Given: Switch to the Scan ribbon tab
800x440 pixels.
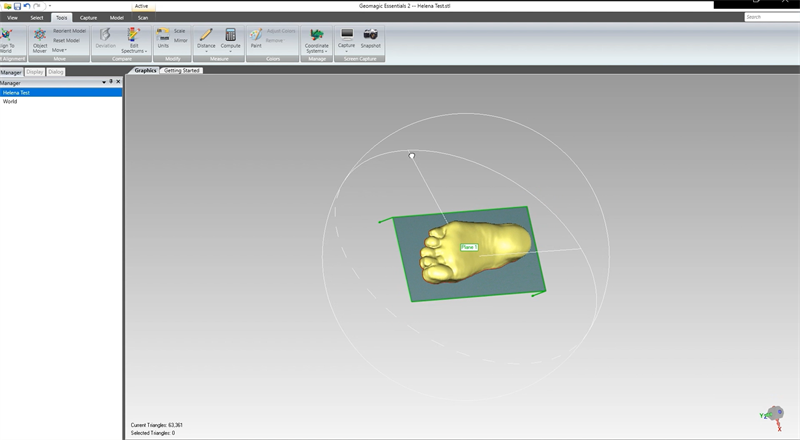Looking at the screenshot, I should 143,17.
